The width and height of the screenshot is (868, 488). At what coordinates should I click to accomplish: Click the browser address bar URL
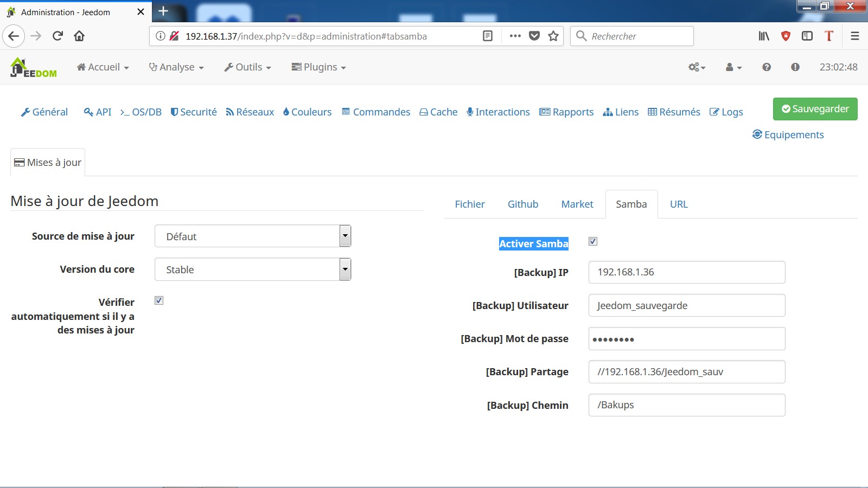click(x=306, y=36)
